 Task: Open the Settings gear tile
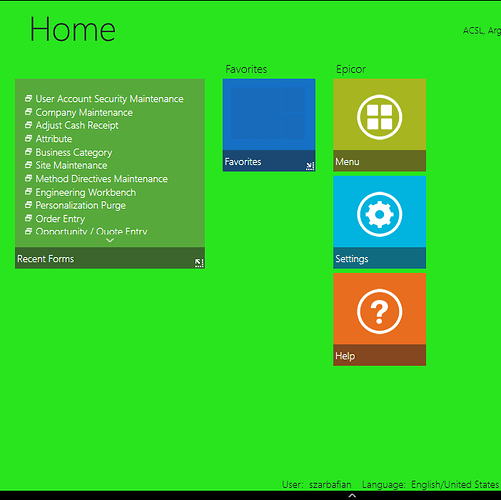[x=379, y=214]
